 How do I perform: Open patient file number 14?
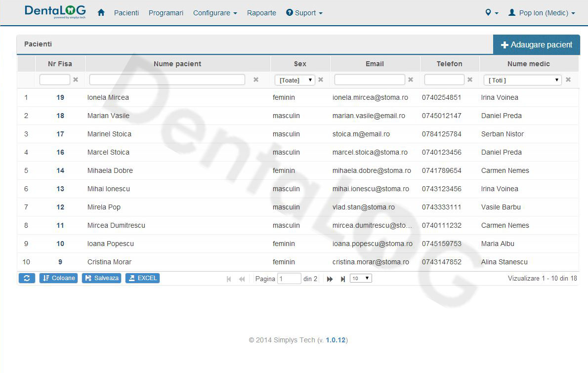[60, 170]
